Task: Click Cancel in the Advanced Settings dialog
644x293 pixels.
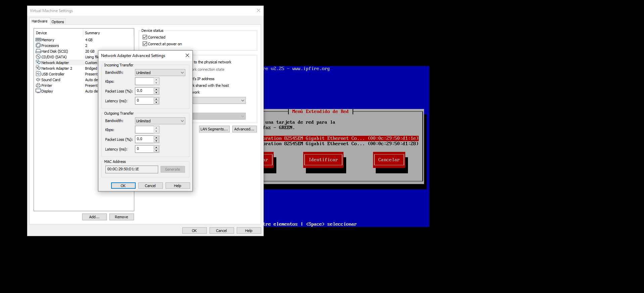Action: tap(150, 186)
